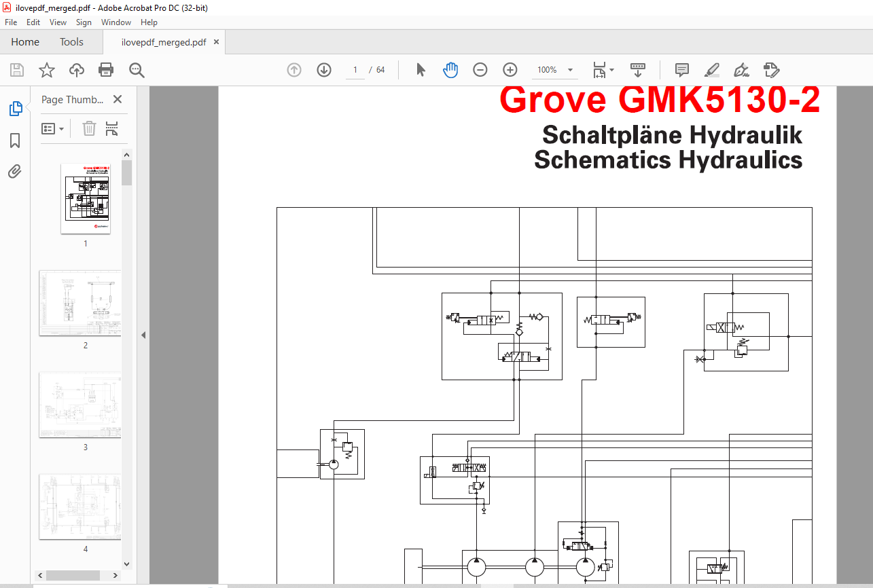
Task: Go to the previous page arrow
Action: tap(294, 70)
